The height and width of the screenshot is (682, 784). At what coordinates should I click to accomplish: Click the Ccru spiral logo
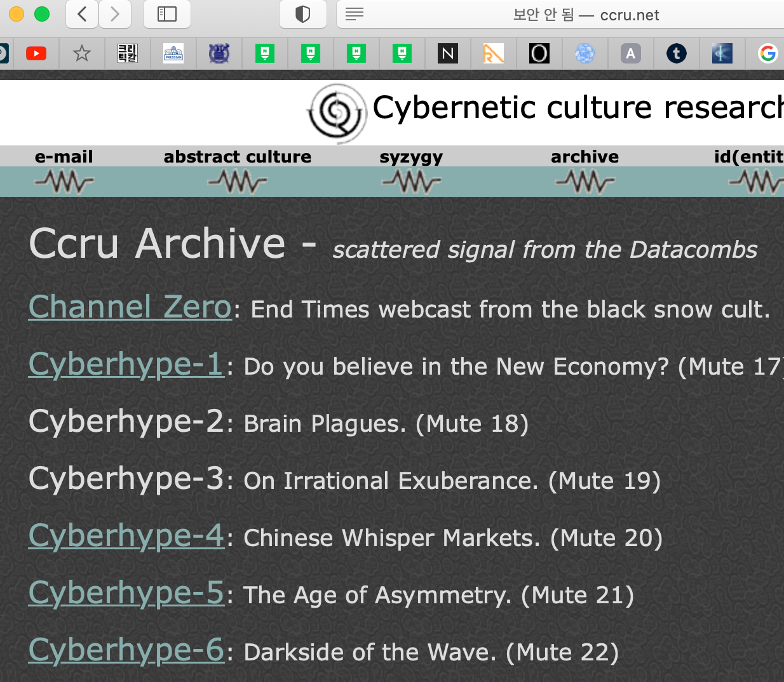click(337, 113)
